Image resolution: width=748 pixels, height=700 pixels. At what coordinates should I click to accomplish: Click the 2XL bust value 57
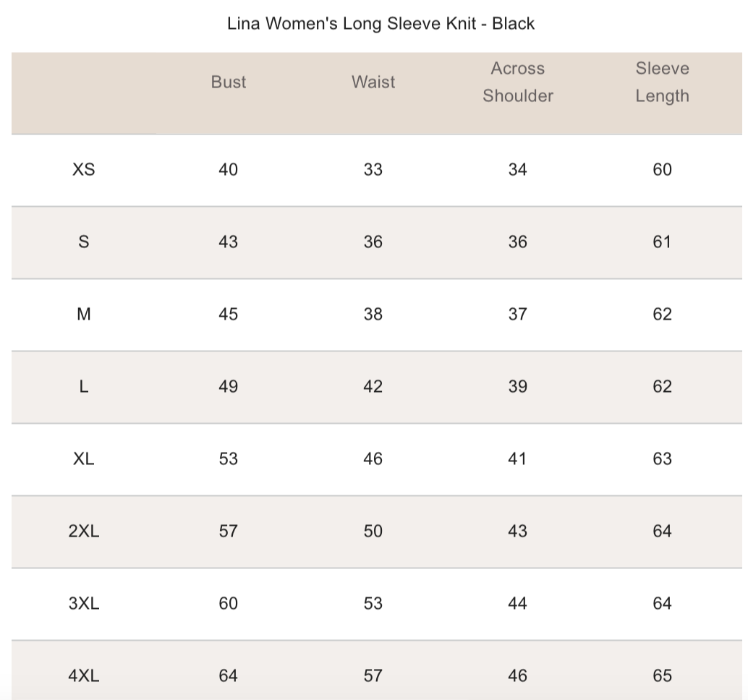(x=228, y=531)
